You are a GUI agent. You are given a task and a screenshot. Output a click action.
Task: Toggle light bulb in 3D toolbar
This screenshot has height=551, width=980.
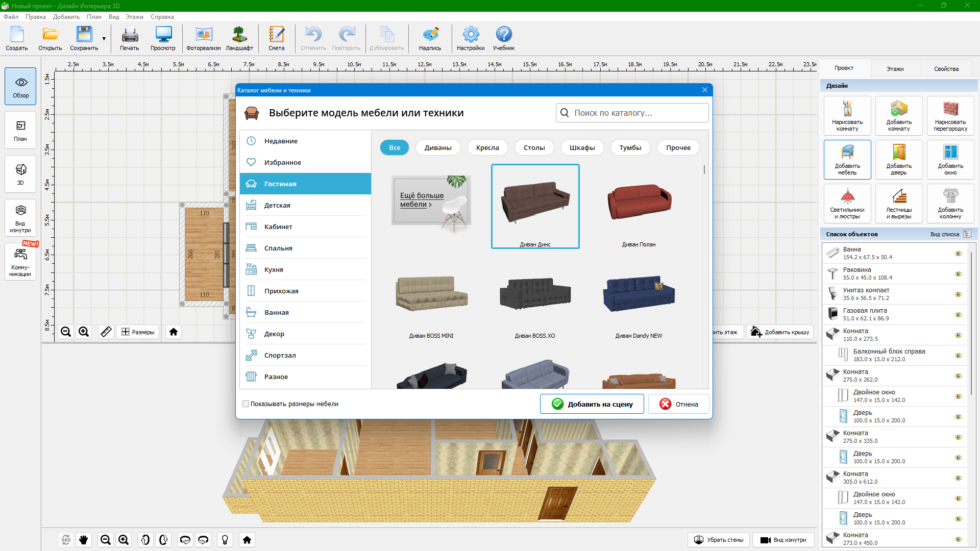[x=225, y=540]
